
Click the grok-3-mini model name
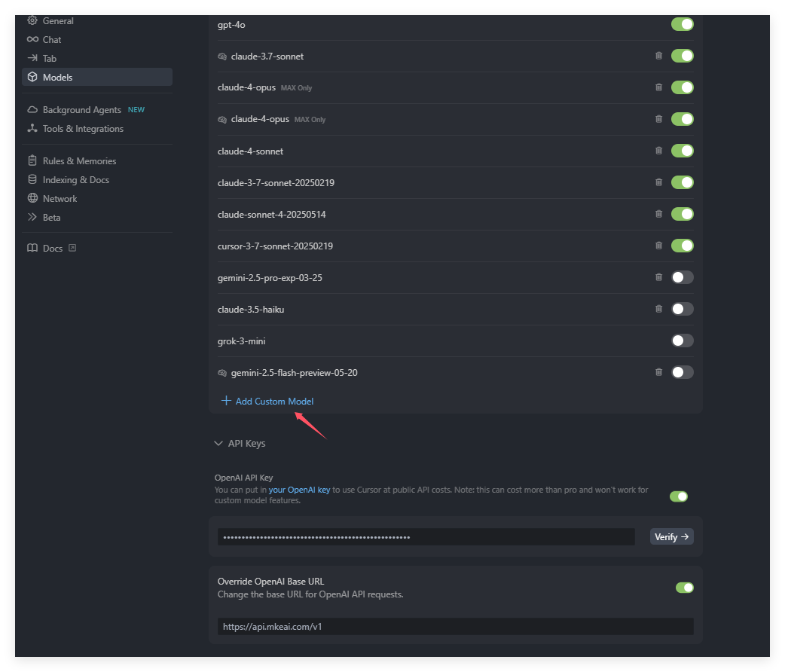tap(241, 341)
